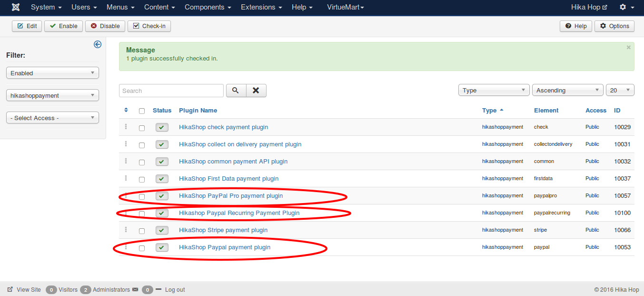Open the Select Access filter dropdown
The width and height of the screenshot is (644, 296).
coord(52,118)
